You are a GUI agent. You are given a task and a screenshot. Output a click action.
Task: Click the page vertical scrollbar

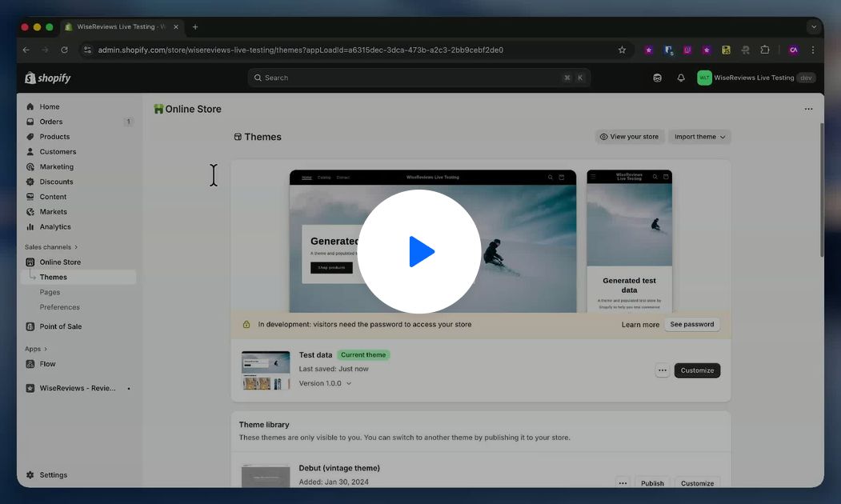tap(821, 190)
